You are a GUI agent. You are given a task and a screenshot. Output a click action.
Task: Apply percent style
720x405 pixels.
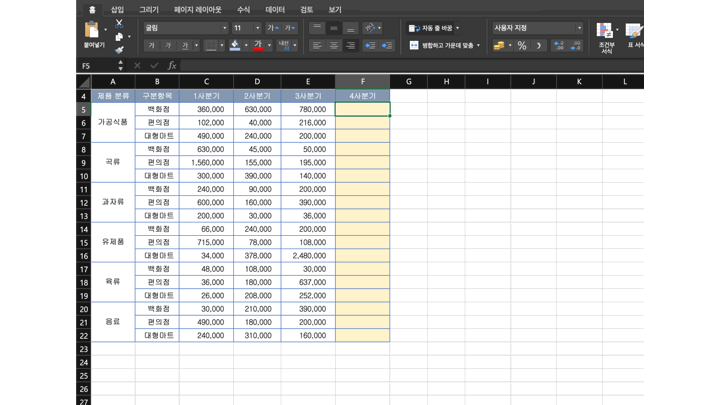[x=522, y=45]
